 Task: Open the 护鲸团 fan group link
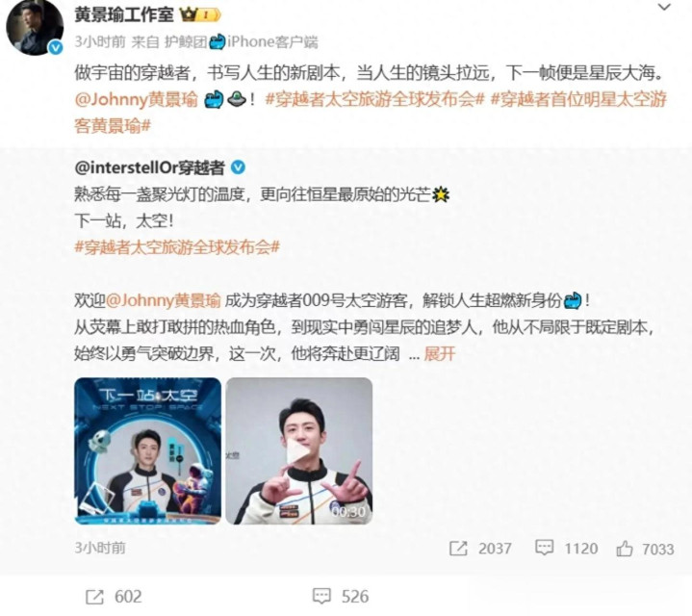[186, 42]
